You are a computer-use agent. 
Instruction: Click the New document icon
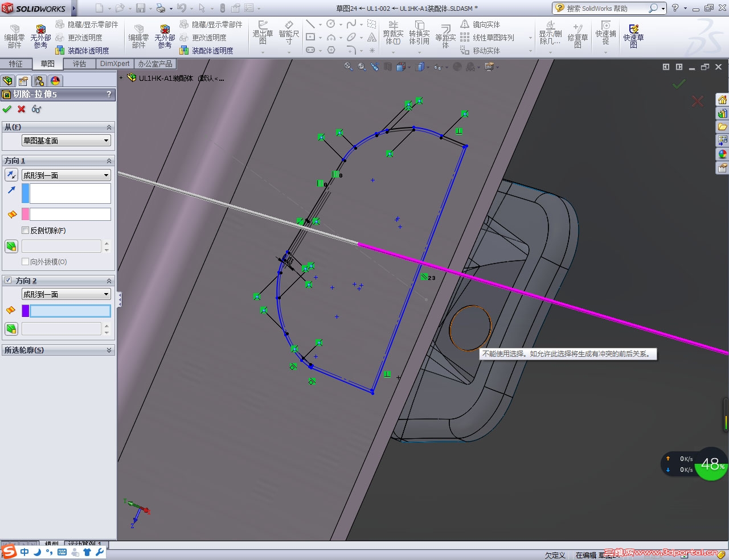[x=100, y=8]
